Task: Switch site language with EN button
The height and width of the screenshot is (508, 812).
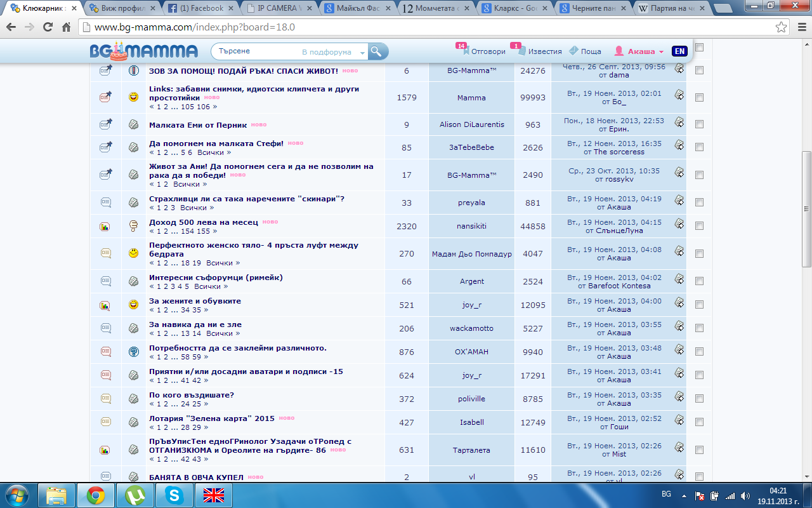Action: click(679, 51)
